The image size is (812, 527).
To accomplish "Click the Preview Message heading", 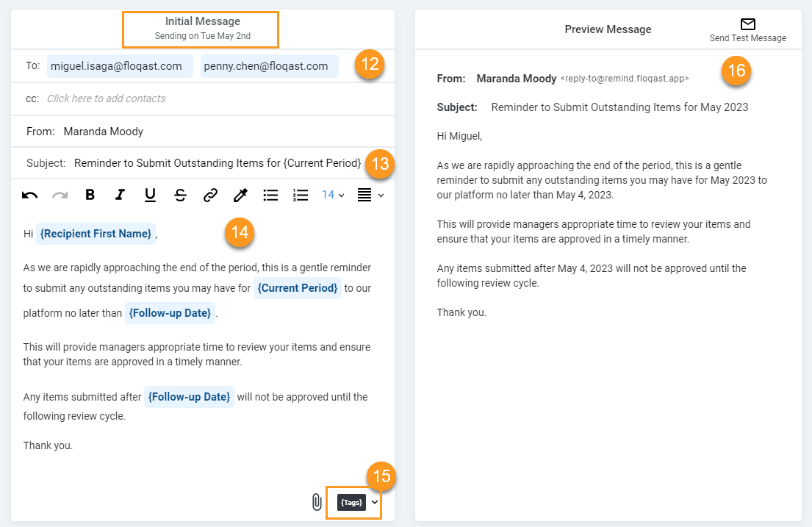I will pos(608,29).
